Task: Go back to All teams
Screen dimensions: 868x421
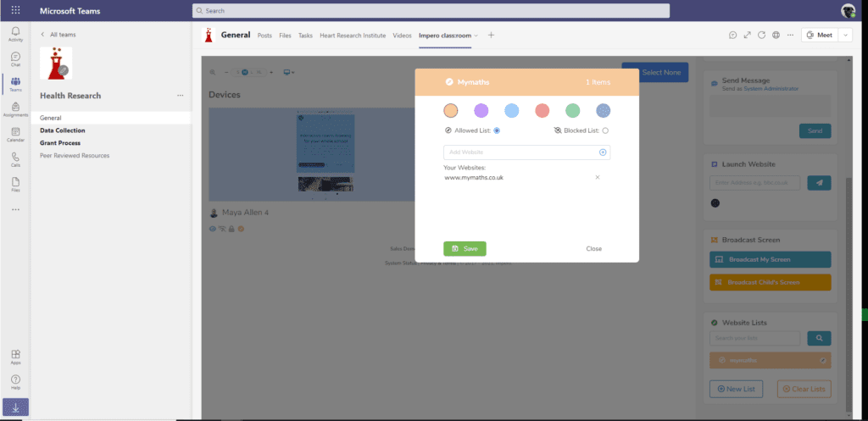Action: [58, 34]
